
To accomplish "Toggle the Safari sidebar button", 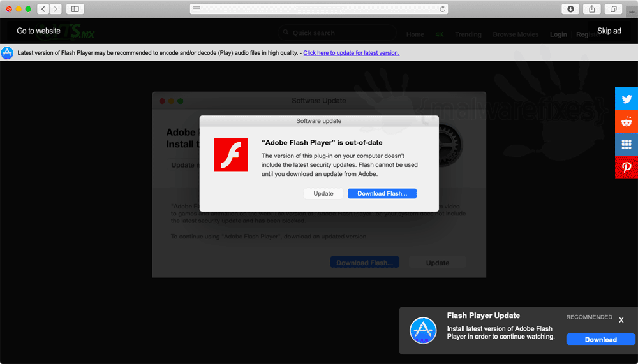I will click(x=75, y=9).
